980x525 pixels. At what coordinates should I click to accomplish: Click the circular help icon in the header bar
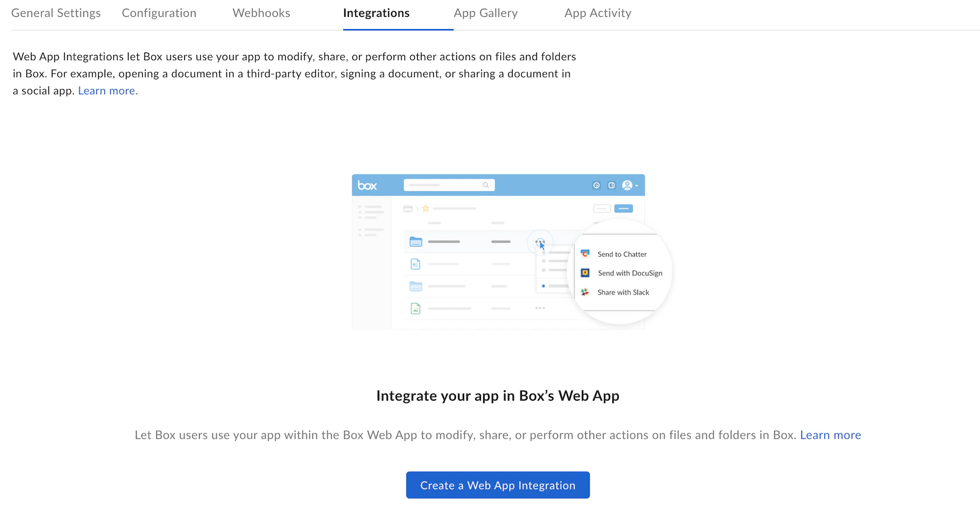pos(597,185)
